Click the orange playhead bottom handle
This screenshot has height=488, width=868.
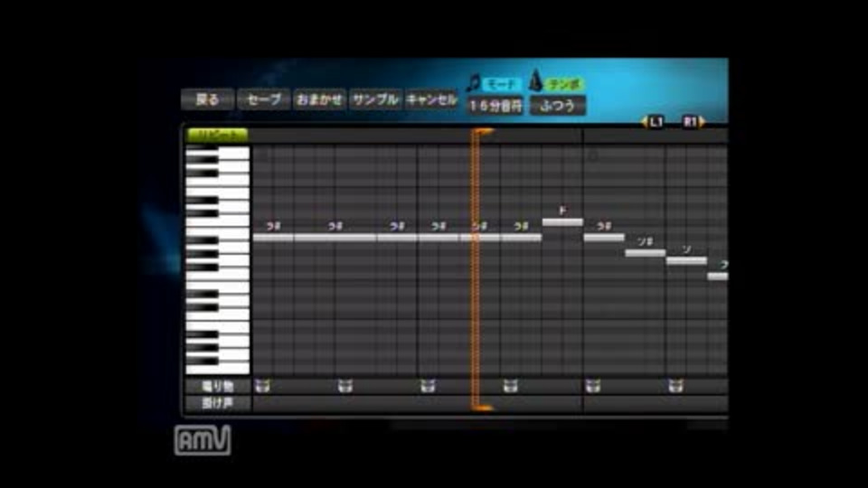click(483, 408)
